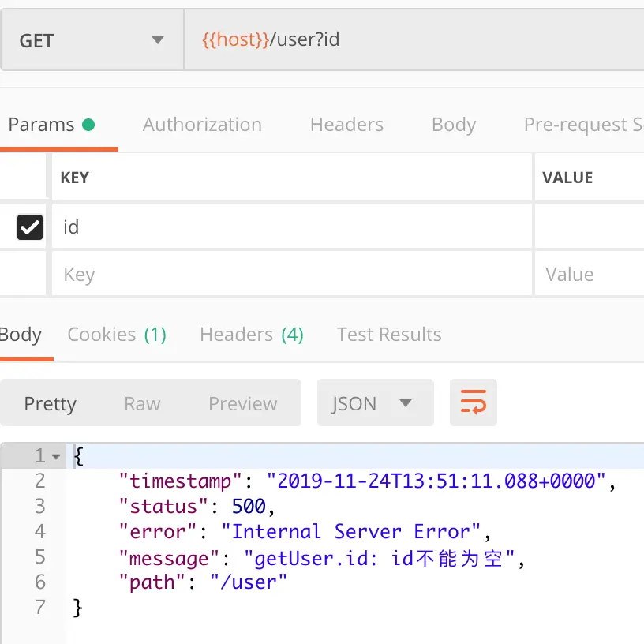This screenshot has width=644, height=644.
Task: Click the id key cell
Action: [x=292, y=227]
